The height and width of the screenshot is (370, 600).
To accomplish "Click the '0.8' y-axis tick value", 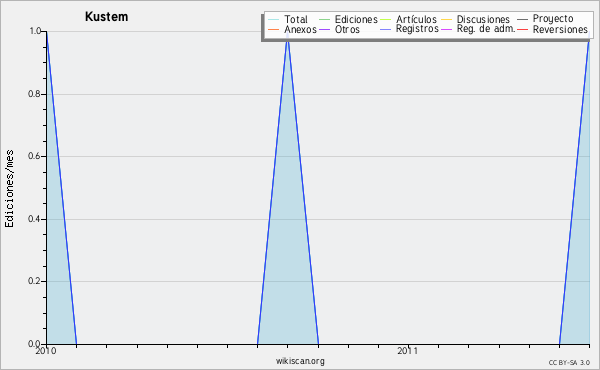I will [35, 94].
